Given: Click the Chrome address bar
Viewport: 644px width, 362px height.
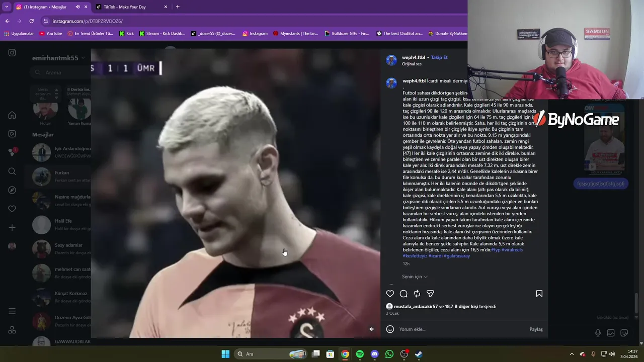Looking at the screenshot, I should 252,21.
